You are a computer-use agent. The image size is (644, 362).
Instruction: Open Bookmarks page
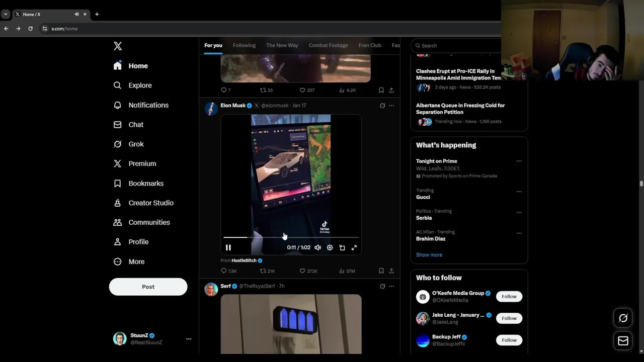click(x=139, y=184)
